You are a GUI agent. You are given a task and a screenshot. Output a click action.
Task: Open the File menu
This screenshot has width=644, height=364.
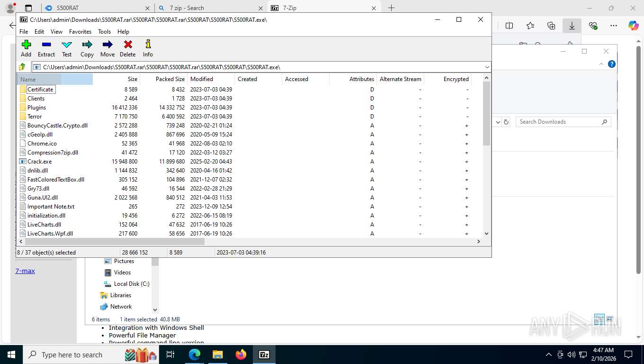click(24, 31)
